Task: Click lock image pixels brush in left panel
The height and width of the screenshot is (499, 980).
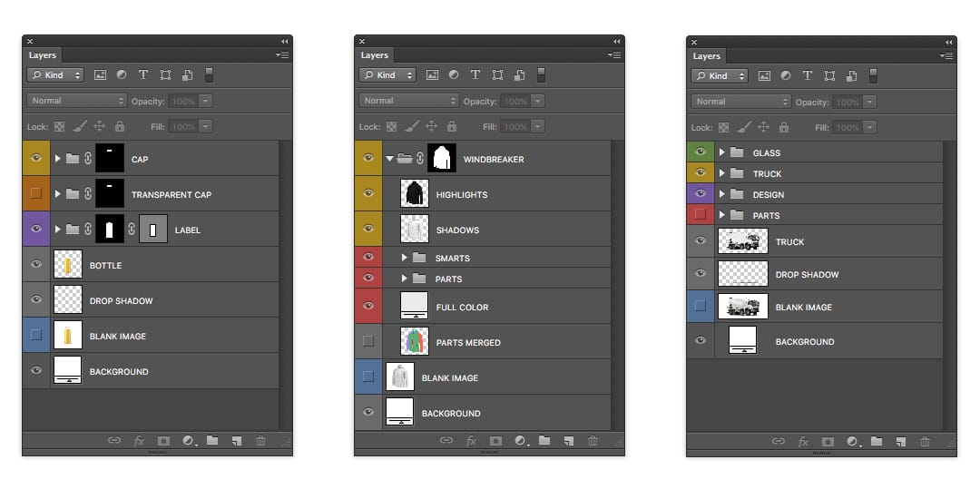Action: [79, 126]
